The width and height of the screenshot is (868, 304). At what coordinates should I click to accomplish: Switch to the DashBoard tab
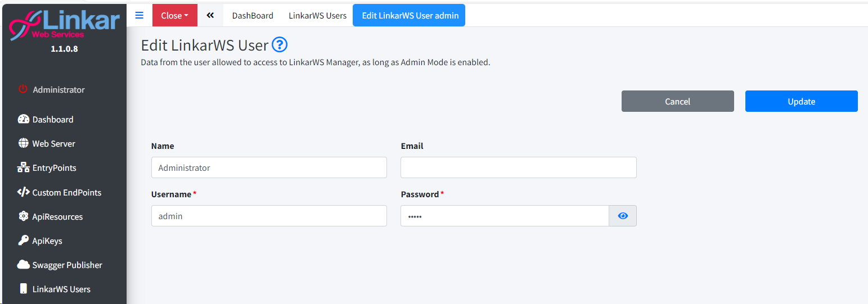coord(253,15)
